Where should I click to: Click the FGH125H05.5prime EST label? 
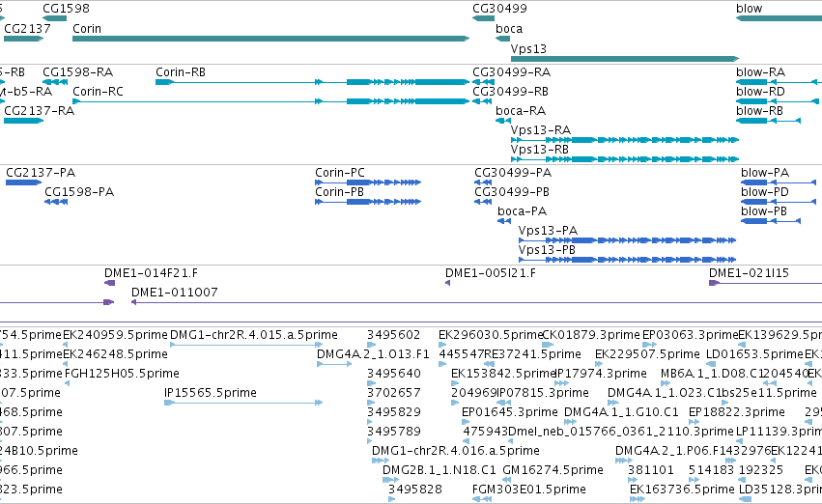pos(122,374)
